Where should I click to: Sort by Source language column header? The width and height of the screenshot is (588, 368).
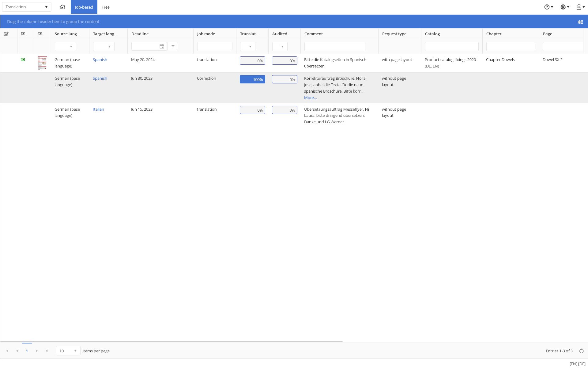[x=67, y=34]
